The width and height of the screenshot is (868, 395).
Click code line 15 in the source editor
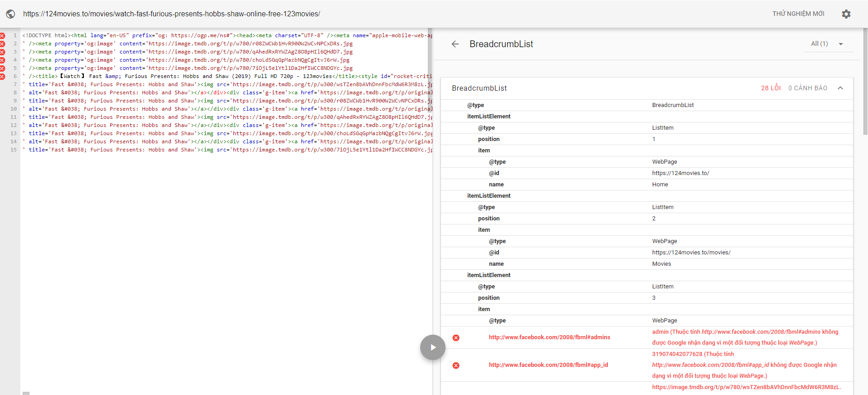coord(227,150)
